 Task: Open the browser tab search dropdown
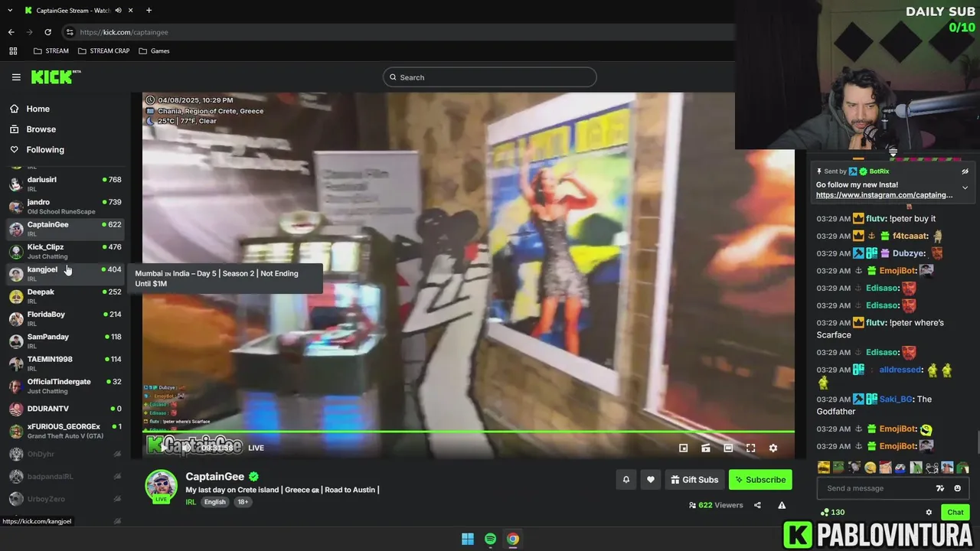click(x=10, y=10)
